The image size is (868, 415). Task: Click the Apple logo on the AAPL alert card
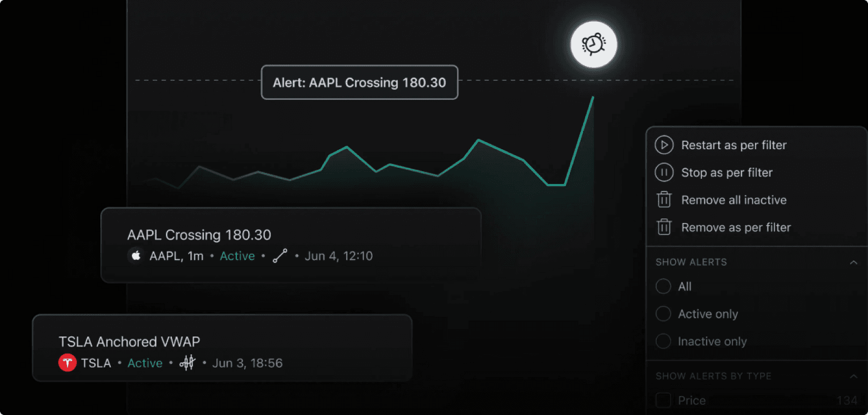click(x=136, y=255)
